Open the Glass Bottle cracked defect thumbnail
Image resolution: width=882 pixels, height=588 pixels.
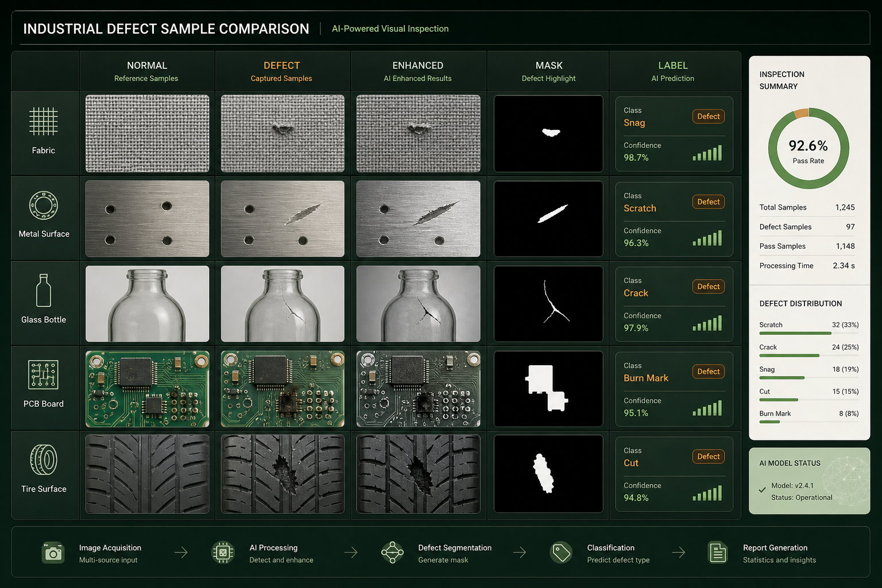tap(283, 304)
